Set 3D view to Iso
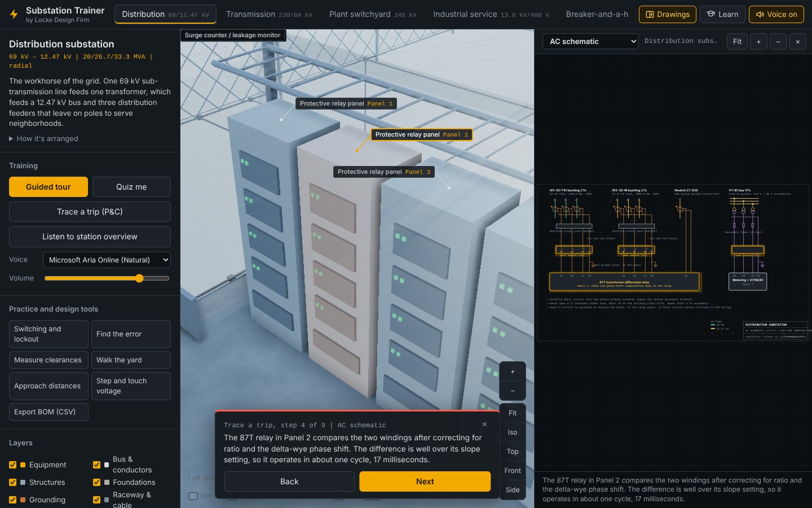812x508 pixels. [513, 432]
